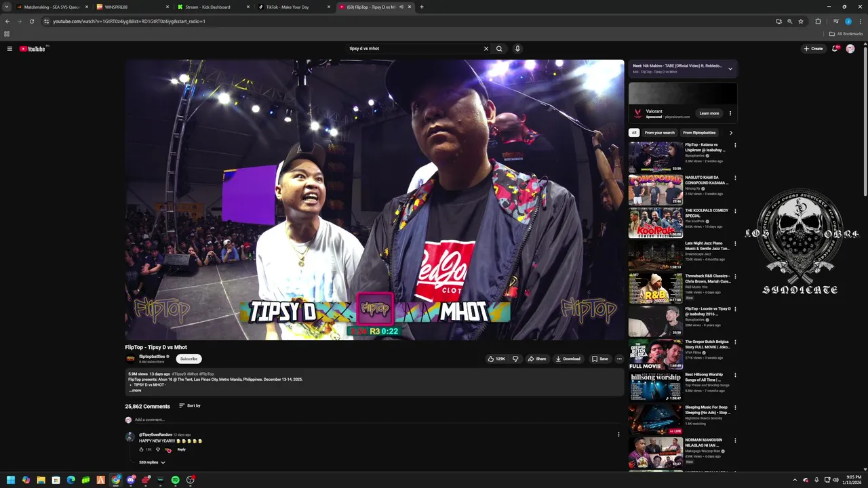Open the YouTube hamburger guide menu
Image resolution: width=868 pixels, height=488 pixels.
[9, 49]
